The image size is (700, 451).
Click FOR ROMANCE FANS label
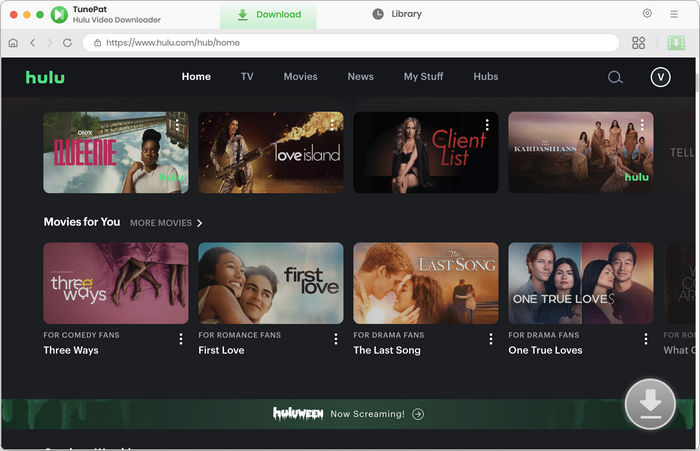(x=240, y=335)
